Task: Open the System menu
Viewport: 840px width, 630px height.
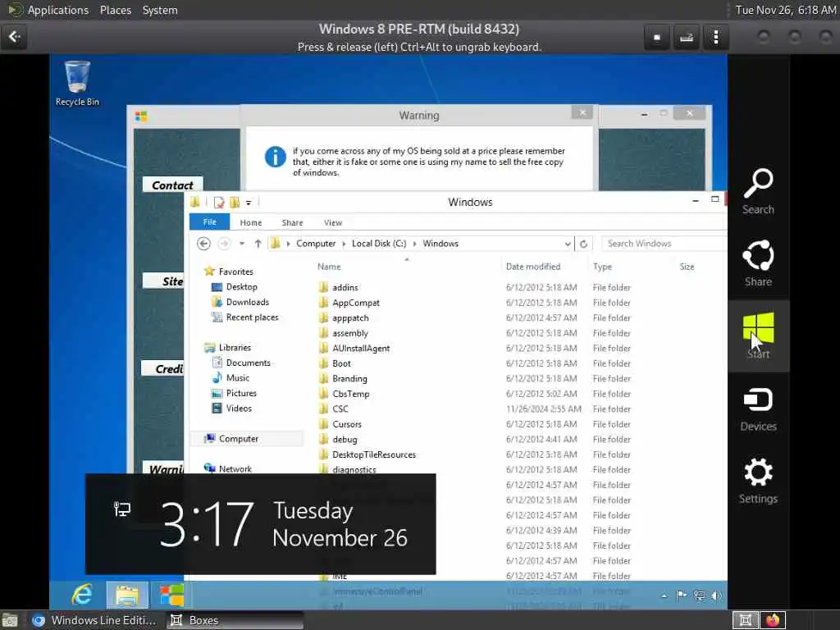Action: click(x=160, y=10)
